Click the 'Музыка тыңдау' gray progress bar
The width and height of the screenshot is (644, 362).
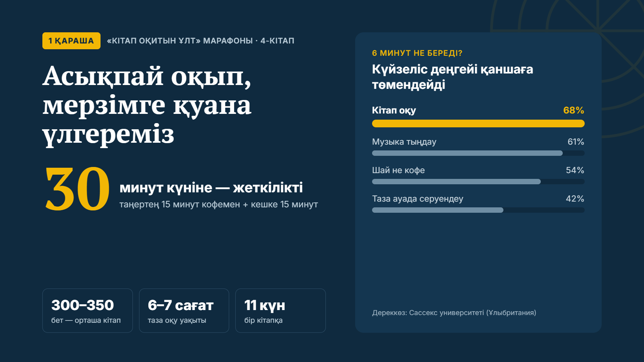coord(478,153)
